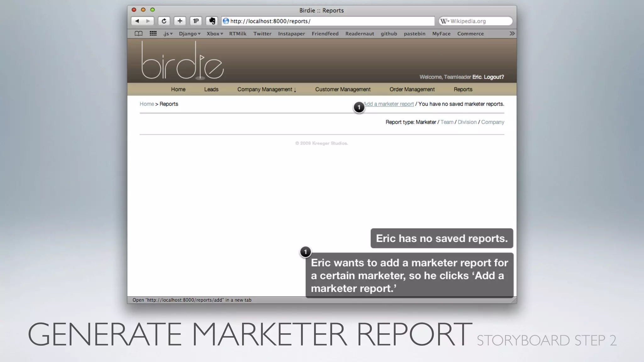Screen dimensions: 644x362
Task: Click the Evernote elephant toolbar icon
Action: pos(212,21)
